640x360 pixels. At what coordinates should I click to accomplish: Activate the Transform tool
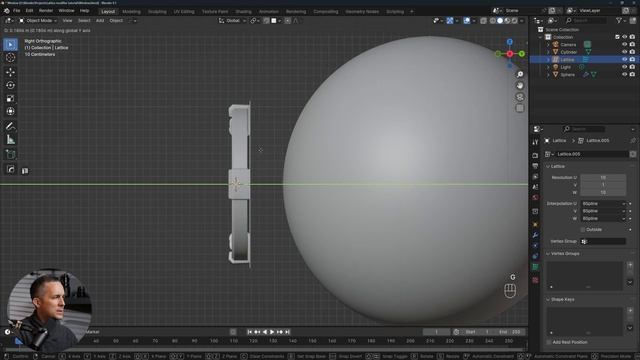[11, 111]
